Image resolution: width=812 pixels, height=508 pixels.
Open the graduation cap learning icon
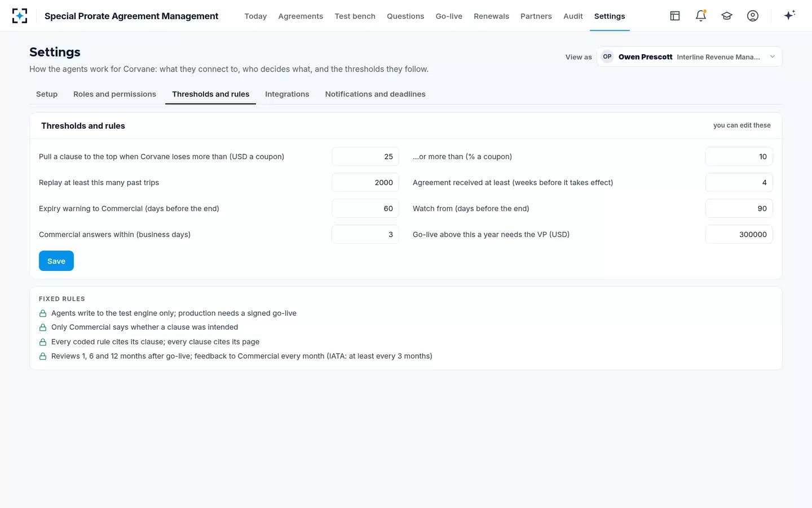point(727,16)
